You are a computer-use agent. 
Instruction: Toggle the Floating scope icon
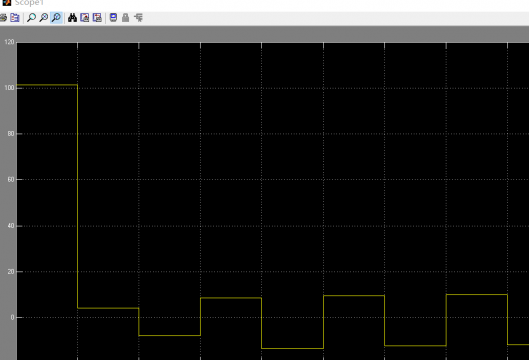(113, 18)
